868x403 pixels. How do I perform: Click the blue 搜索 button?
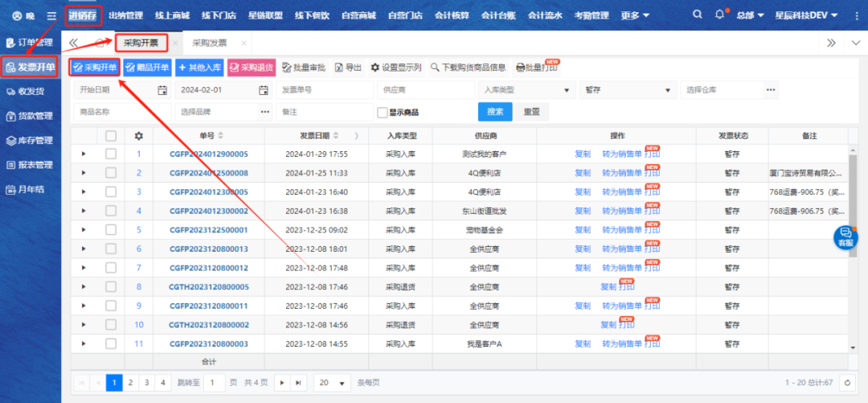tap(495, 112)
